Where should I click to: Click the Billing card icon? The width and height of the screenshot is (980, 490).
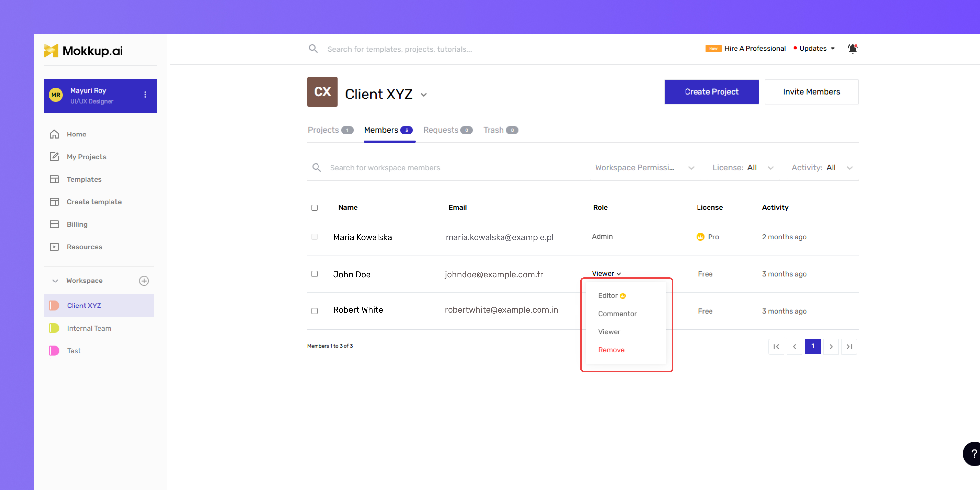[54, 224]
